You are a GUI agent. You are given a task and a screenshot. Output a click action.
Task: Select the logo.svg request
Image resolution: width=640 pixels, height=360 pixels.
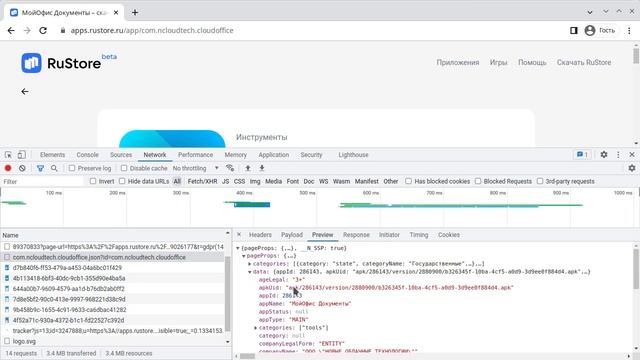point(24,341)
